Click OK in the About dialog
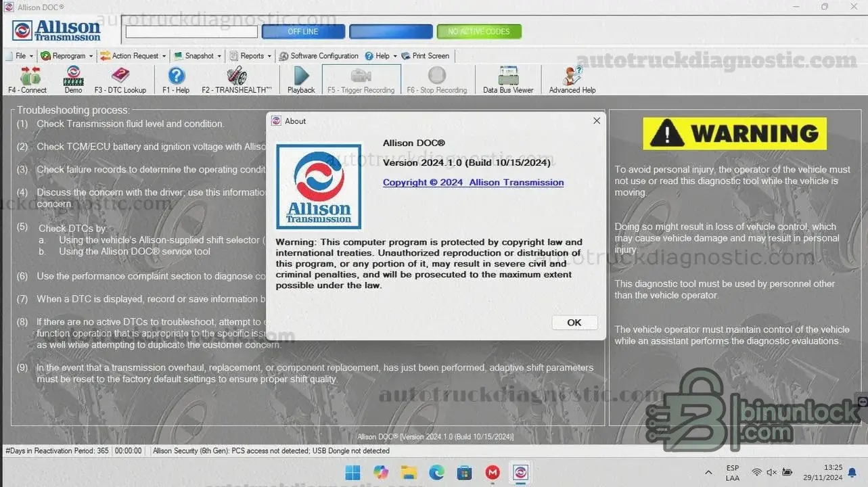 pos(574,323)
